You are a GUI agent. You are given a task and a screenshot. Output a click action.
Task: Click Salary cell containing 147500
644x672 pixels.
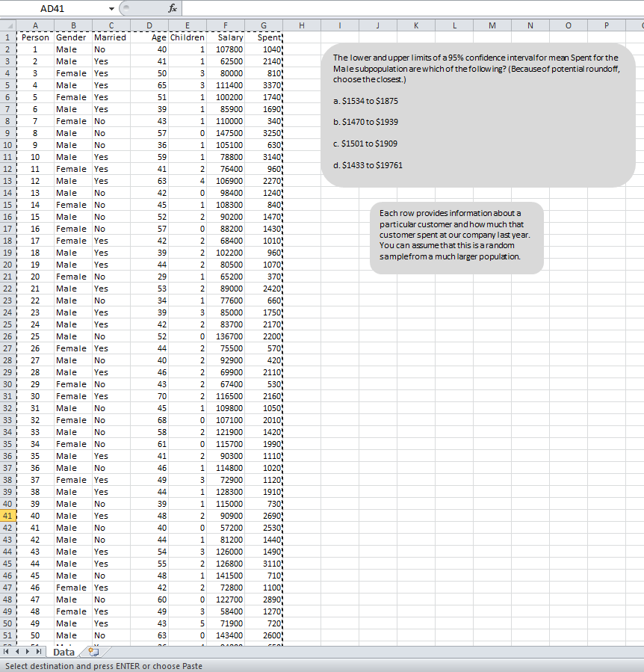[226, 133]
